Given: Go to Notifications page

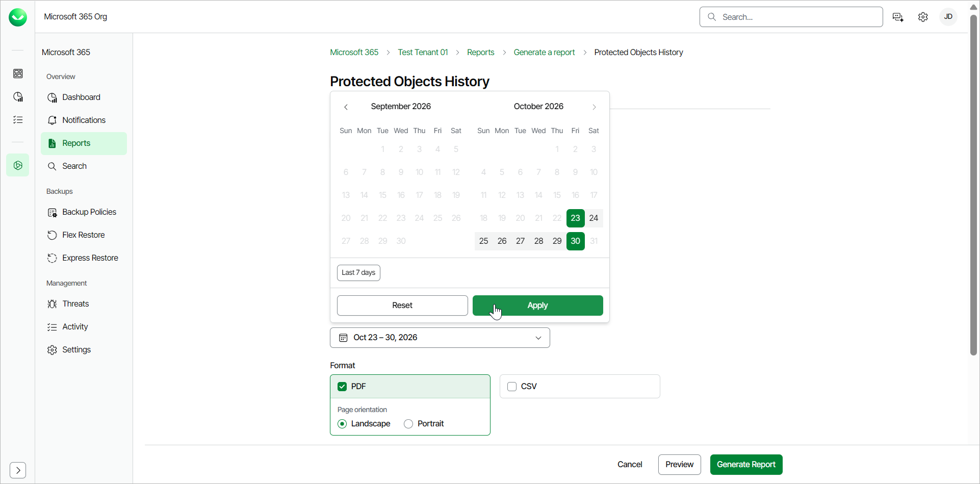Looking at the screenshot, I should [84, 120].
